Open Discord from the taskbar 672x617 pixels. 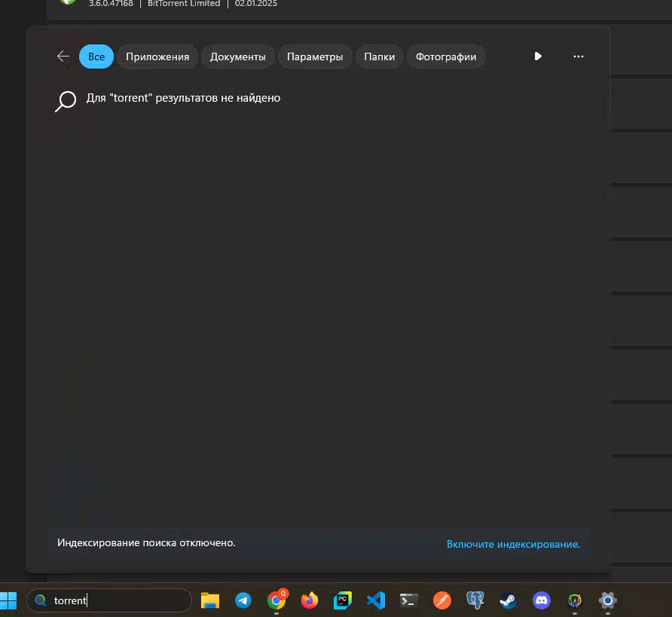(542, 600)
